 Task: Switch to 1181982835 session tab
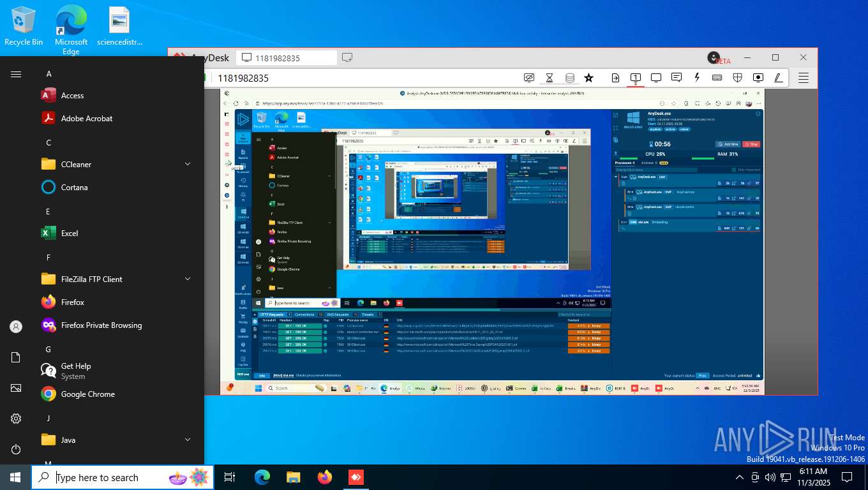287,58
